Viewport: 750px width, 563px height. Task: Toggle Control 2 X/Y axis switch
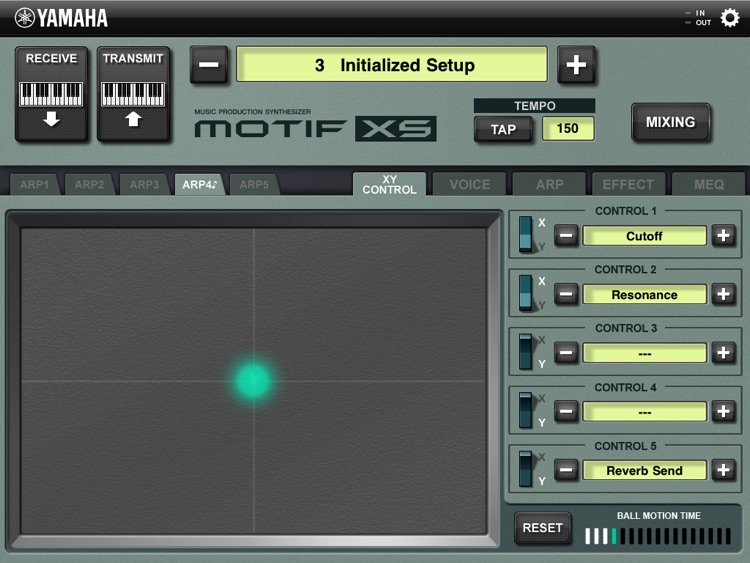pyautogui.click(x=526, y=293)
